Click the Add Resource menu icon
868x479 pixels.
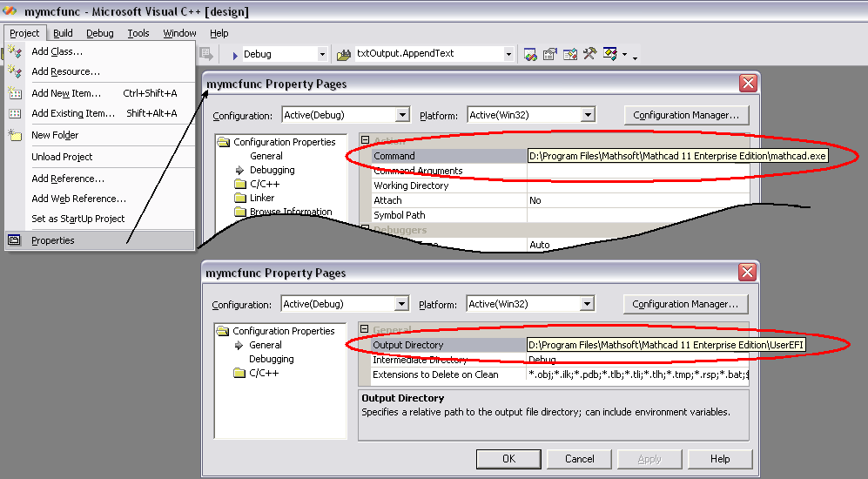(15, 71)
